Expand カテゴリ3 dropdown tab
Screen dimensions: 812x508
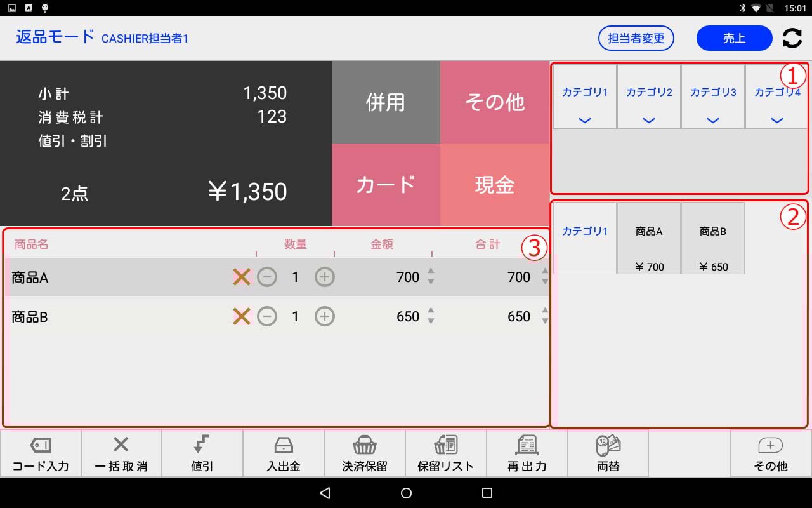[713, 97]
